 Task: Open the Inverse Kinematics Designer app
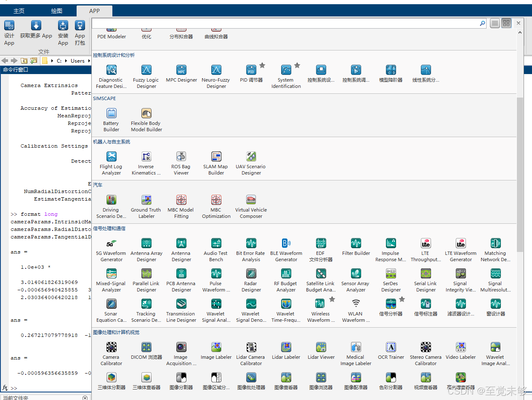point(146,163)
